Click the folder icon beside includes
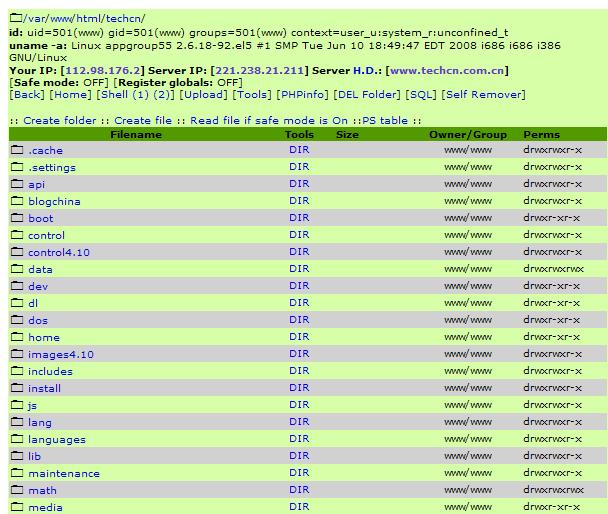This screenshot has width=608, height=514. (x=16, y=371)
